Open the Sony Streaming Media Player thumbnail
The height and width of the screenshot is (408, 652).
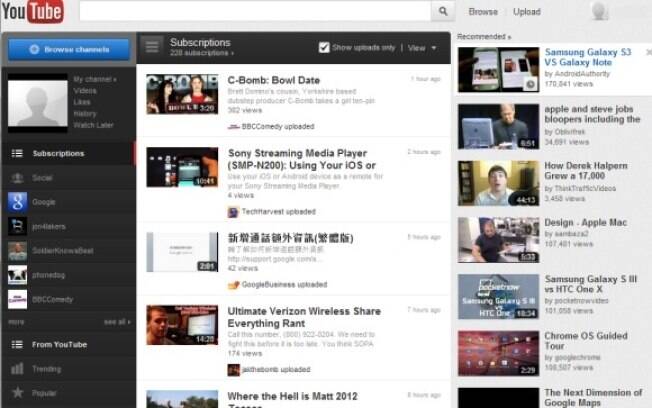pos(182,167)
